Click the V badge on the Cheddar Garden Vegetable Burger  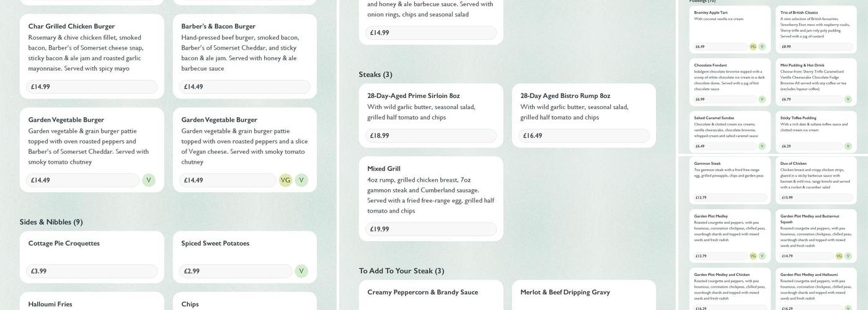pos(149,180)
